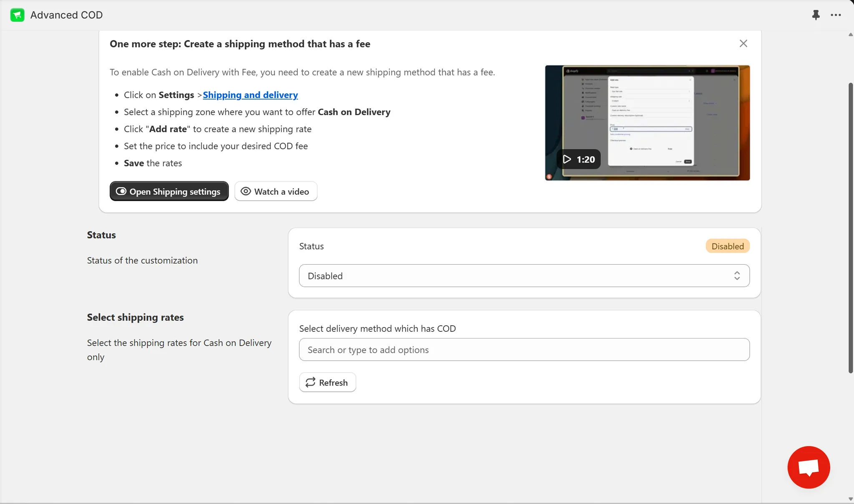Click the eye icon on Watch a video
The width and height of the screenshot is (854, 504).
[246, 191]
